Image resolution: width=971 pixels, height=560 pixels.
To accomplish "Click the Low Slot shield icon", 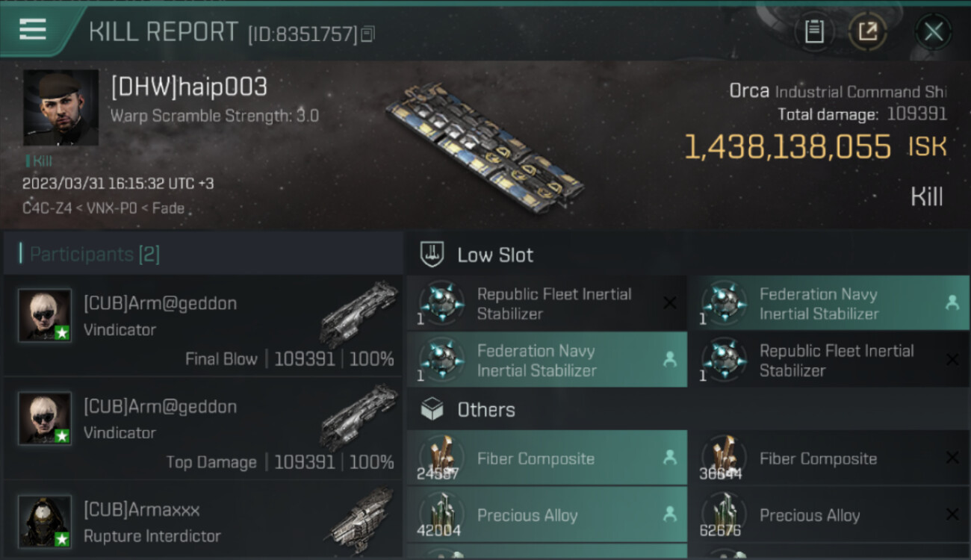I will pos(432,255).
